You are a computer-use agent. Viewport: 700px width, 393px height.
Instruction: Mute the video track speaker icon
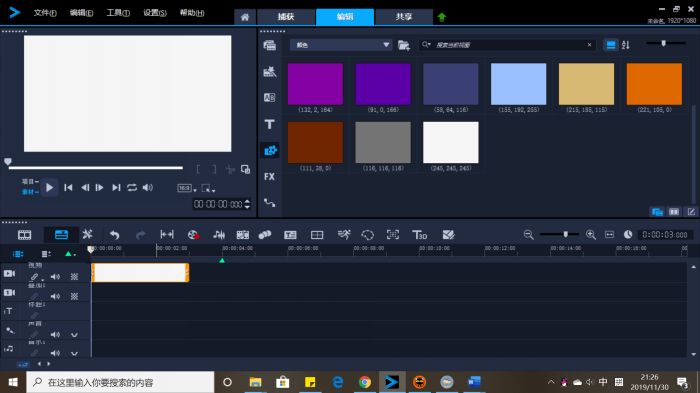tap(55, 277)
